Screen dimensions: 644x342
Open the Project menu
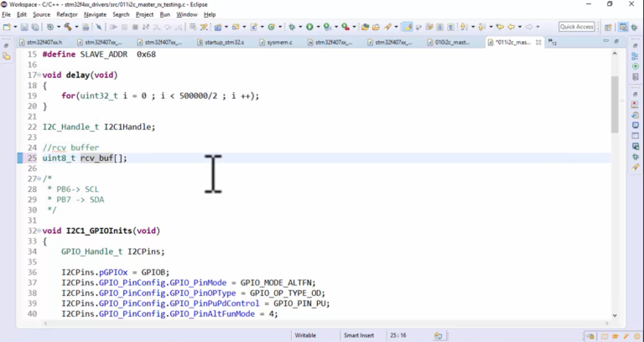pyautogui.click(x=144, y=14)
